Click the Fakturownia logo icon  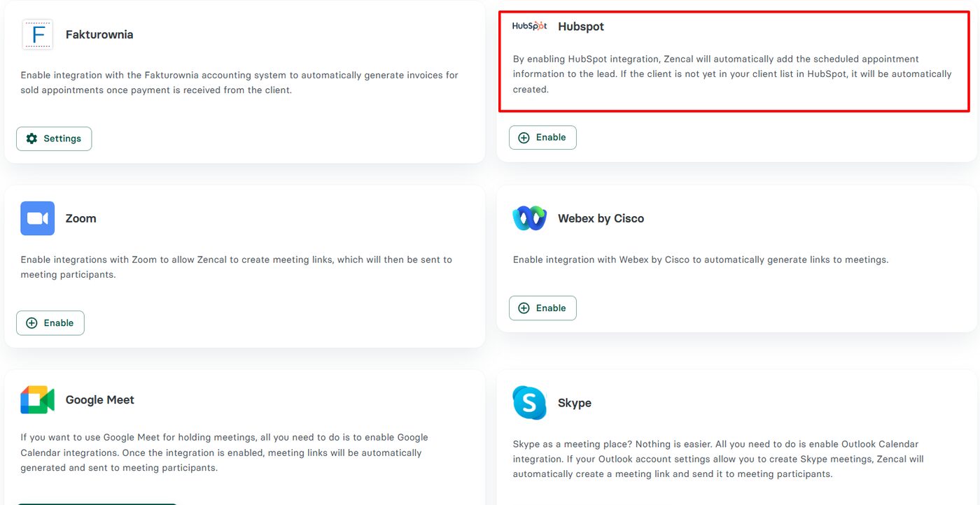pos(37,34)
